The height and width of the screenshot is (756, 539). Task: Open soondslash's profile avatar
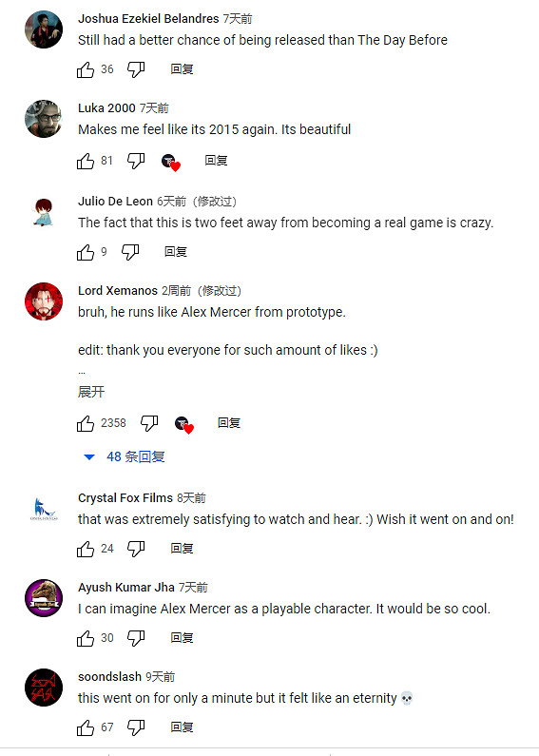[x=44, y=688]
